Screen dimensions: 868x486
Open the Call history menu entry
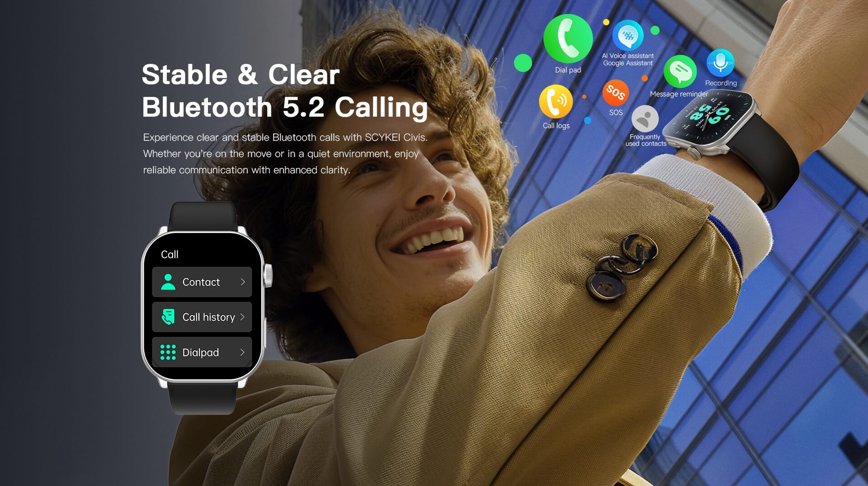[x=202, y=317]
